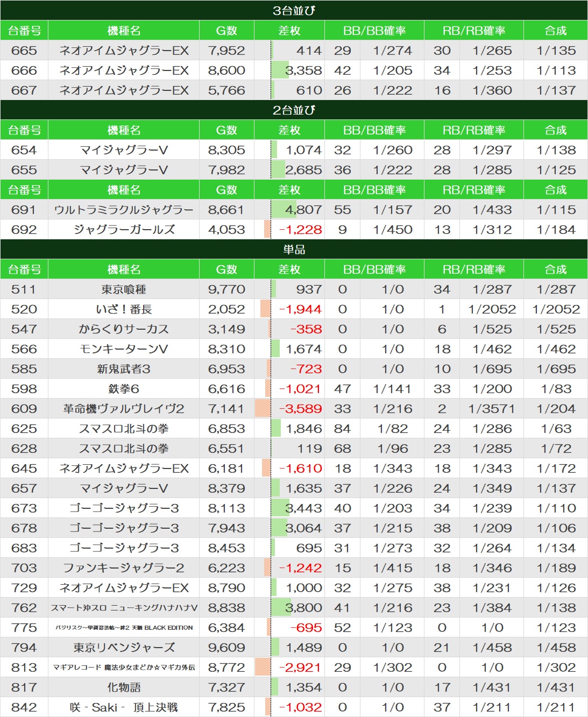Click the 単品 section title
Image resolution: width=588 pixels, height=717 pixels.
tap(294, 249)
